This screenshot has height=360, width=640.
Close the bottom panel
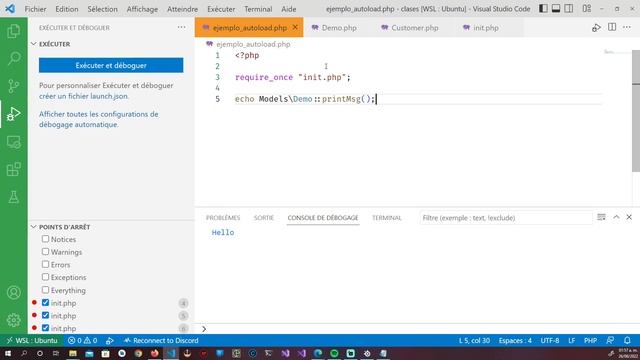629,217
